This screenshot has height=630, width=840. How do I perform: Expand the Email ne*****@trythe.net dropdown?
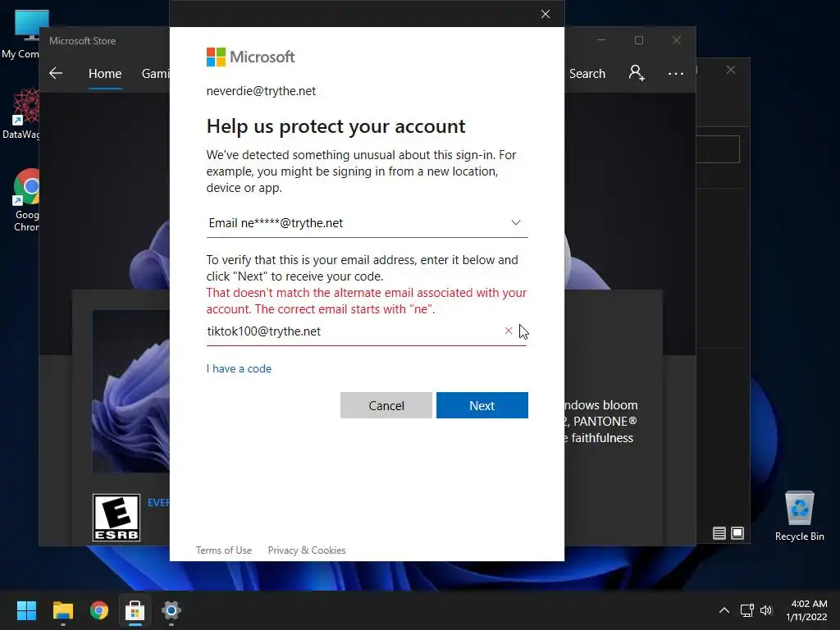(367, 223)
